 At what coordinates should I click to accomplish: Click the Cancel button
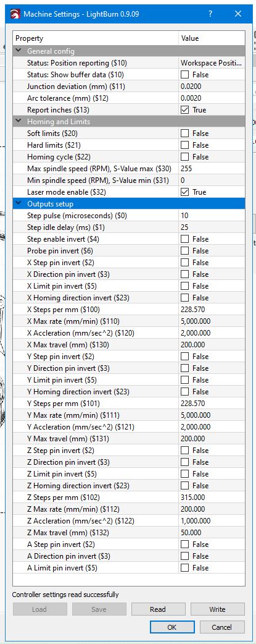click(222, 627)
